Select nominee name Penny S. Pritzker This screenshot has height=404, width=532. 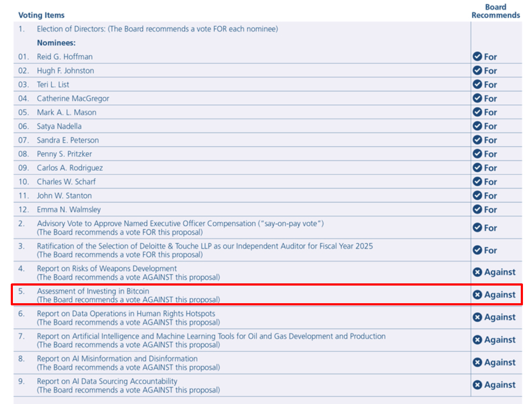pyautogui.click(x=64, y=154)
